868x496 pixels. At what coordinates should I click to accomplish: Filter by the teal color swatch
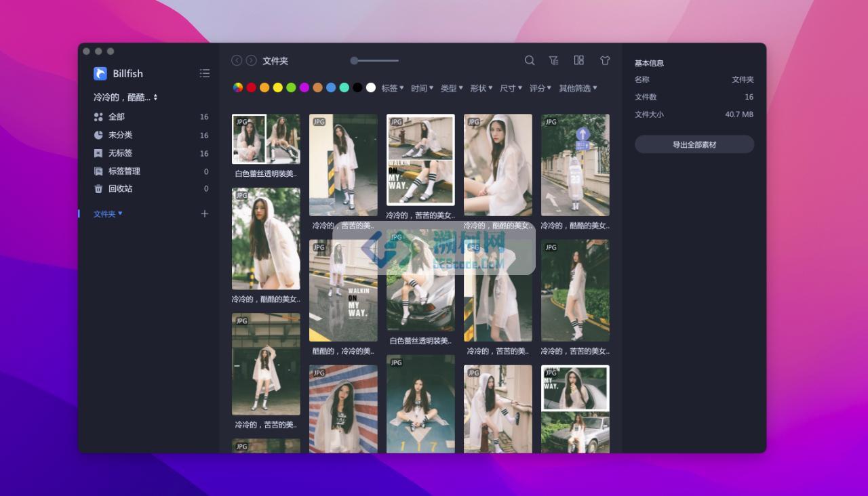tap(344, 87)
